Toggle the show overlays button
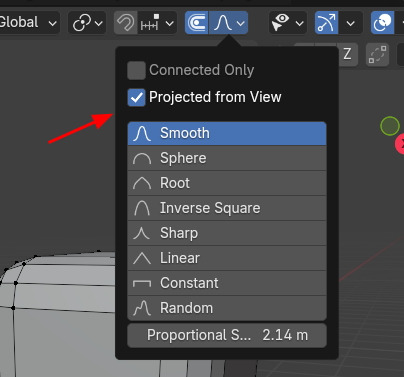The width and height of the screenshot is (404, 377). [x=383, y=23]
